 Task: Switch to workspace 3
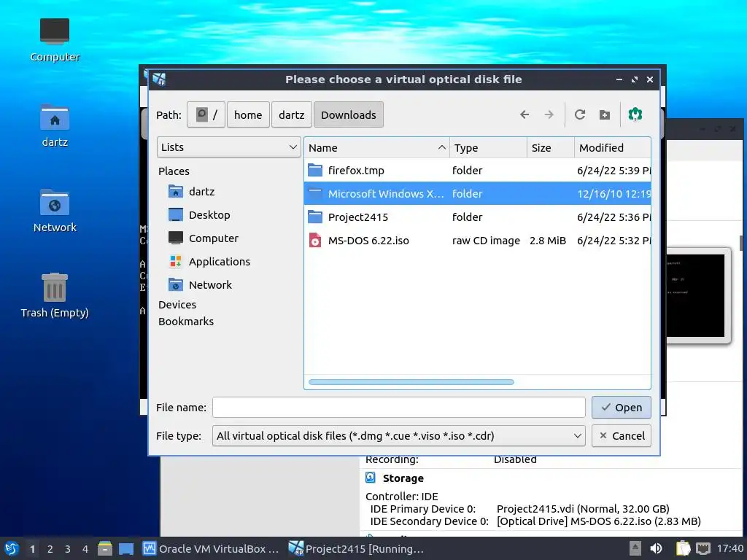(x=68, y=549)
